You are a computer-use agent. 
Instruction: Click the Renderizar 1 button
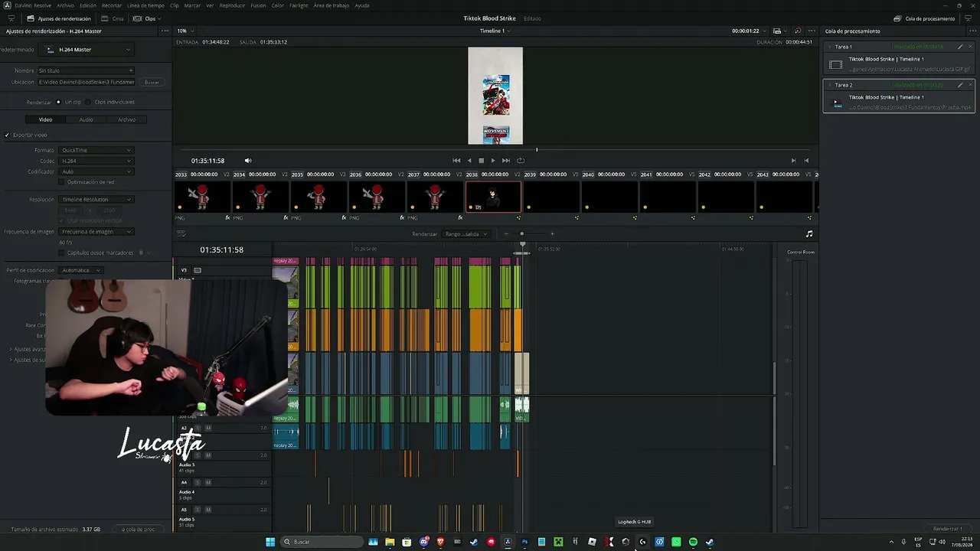[x=948, y=529]
